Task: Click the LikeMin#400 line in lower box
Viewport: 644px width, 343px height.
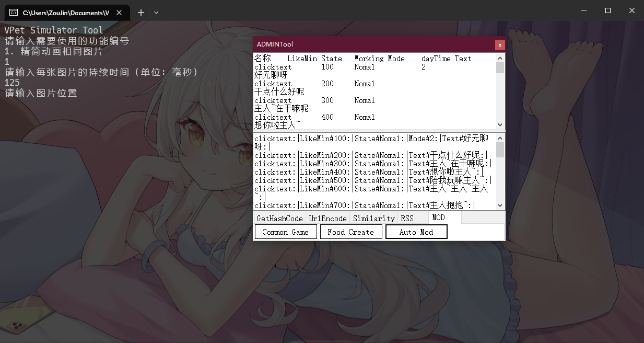Action: click(x=369, y=172)
